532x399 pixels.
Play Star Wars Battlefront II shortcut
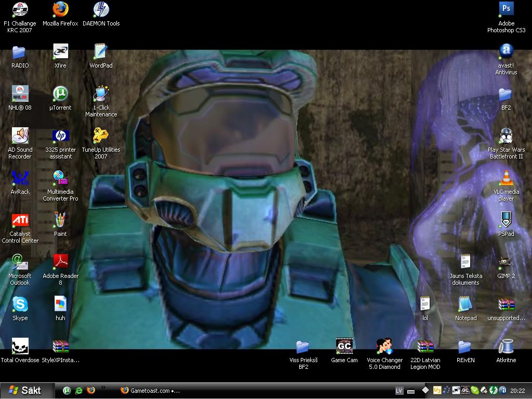pos(506,143)
